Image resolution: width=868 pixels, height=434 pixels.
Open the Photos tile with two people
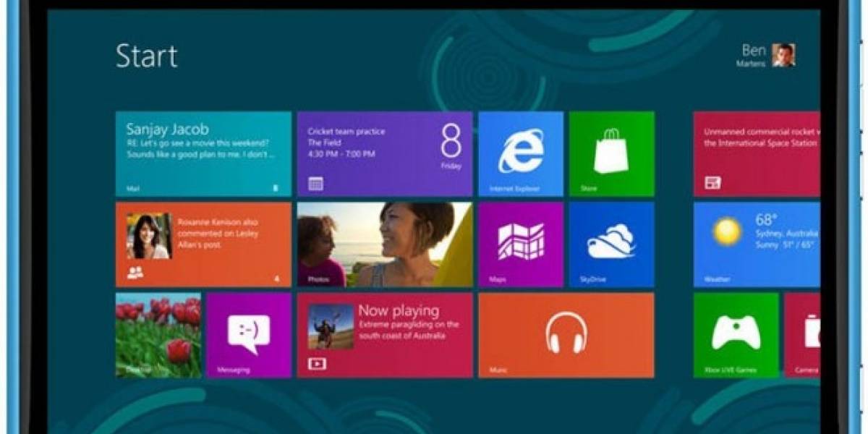click(385, 244)
